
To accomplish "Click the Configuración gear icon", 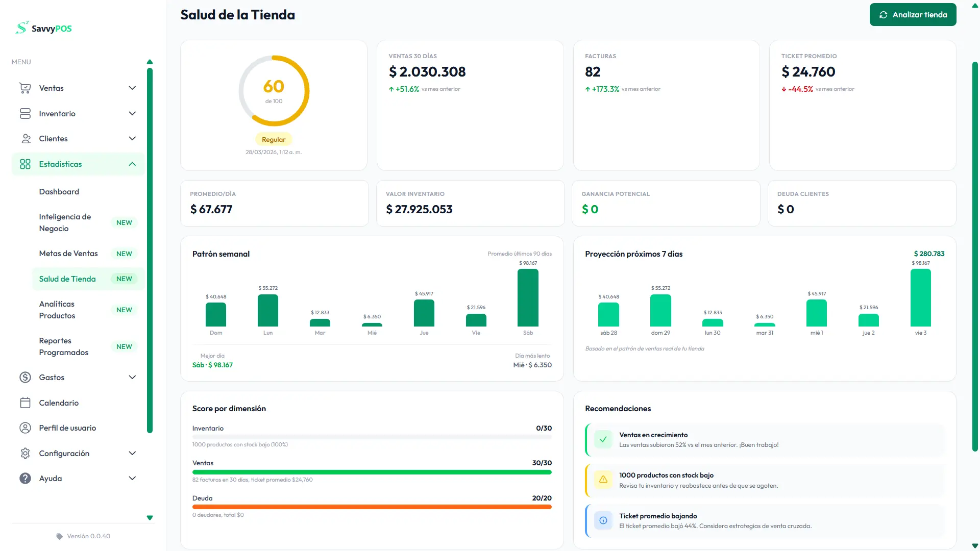I will [x=25, y=453].
